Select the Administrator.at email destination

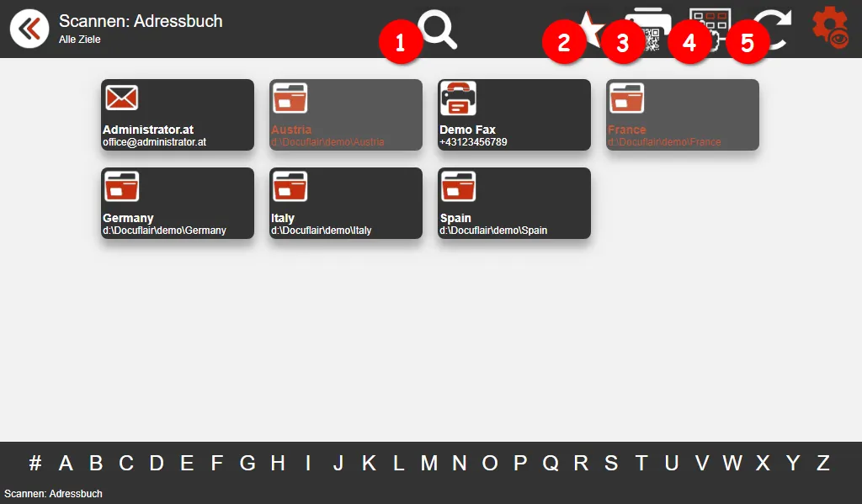pos(177,114)
